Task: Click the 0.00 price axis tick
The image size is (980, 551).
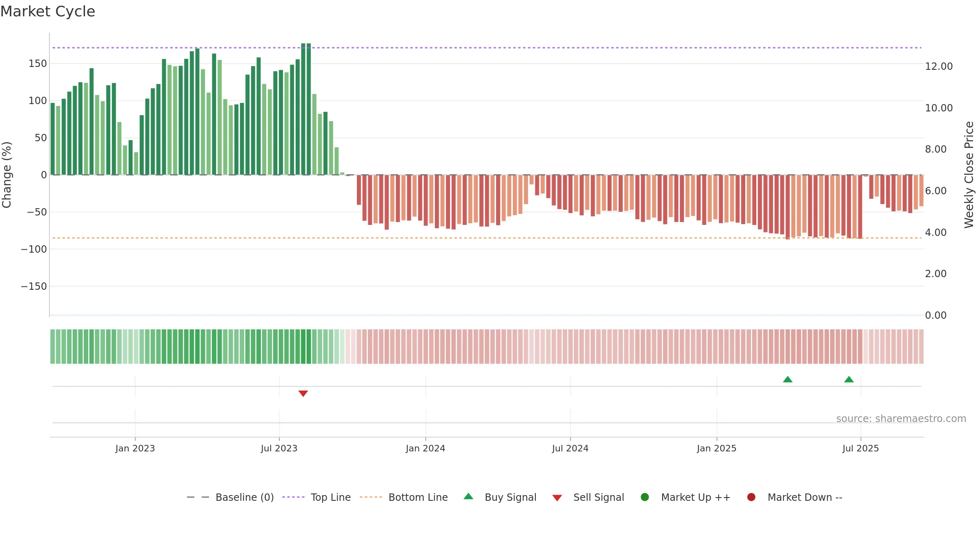Action: (x=935, y=315)
